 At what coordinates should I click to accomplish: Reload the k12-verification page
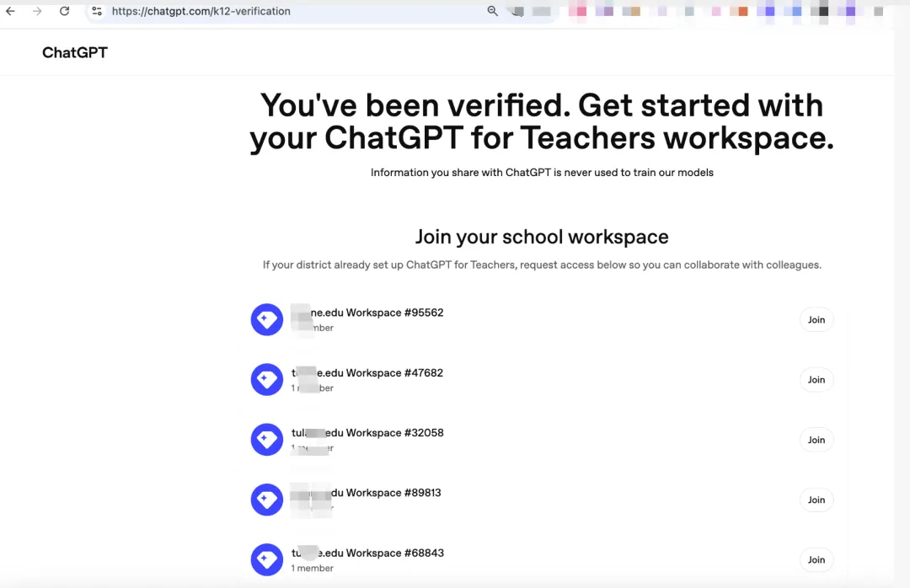point(64,11)
